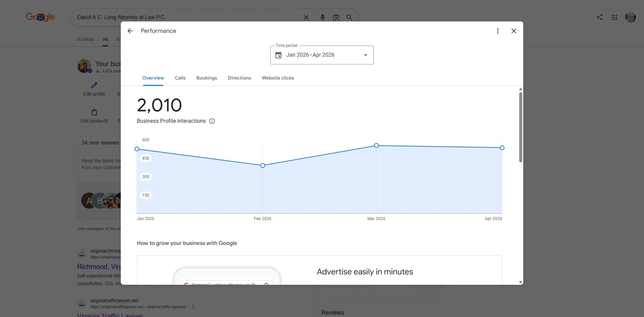This screenshot has width=644, height=317.
Task: Show info about Business Profile interactions
Action: pyautogui.click(x=212, y=121)
